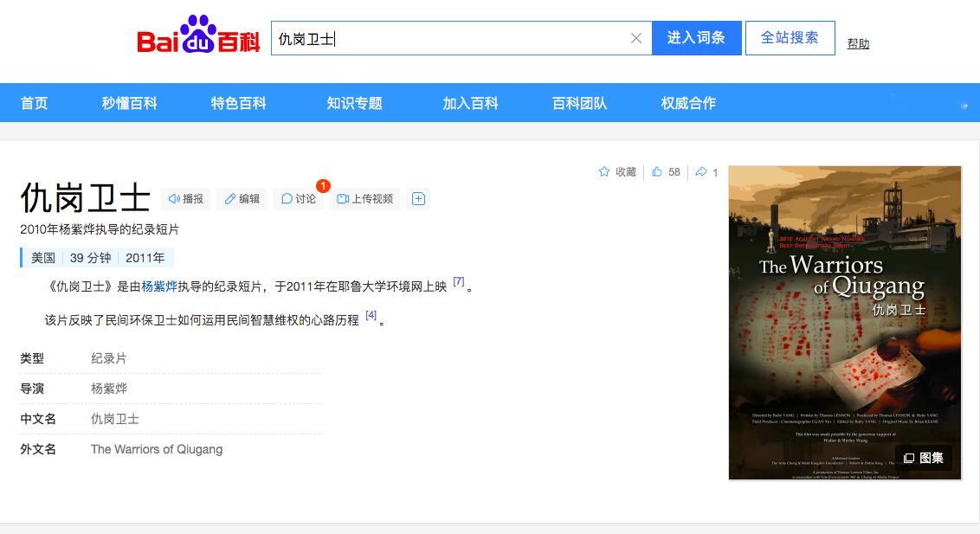The height and width of the screenshot is (534, 980).
Task: Click the 中文名 label
Action: pyautogui.click(x=38, y=419)
